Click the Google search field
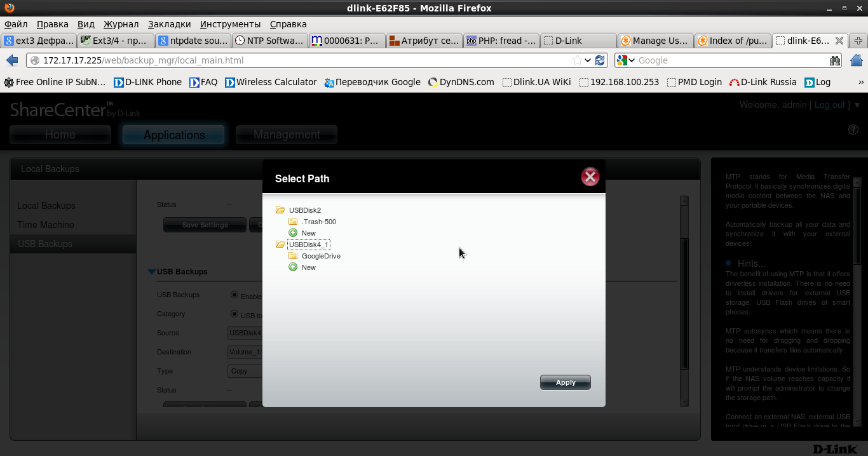Image resolution: width=868 pixels, height=456 pixels. click(731, 60)
